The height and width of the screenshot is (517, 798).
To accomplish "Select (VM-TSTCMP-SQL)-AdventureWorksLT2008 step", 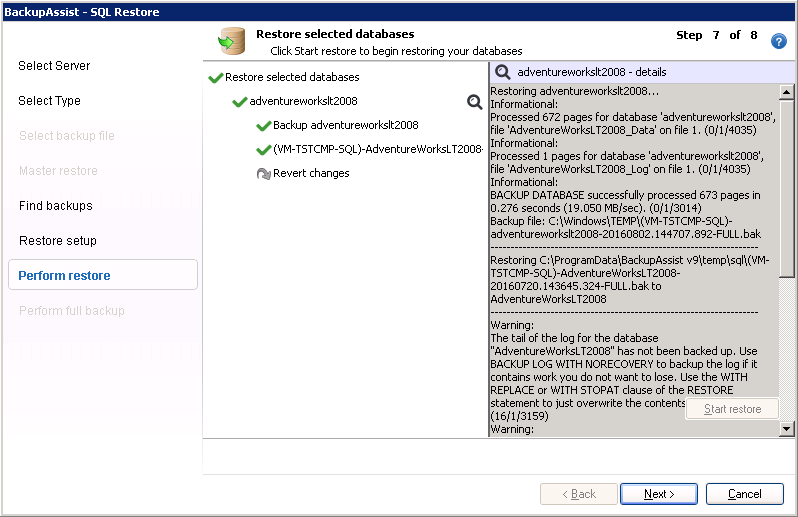I will pyautogui.click(x=378, y=149).
